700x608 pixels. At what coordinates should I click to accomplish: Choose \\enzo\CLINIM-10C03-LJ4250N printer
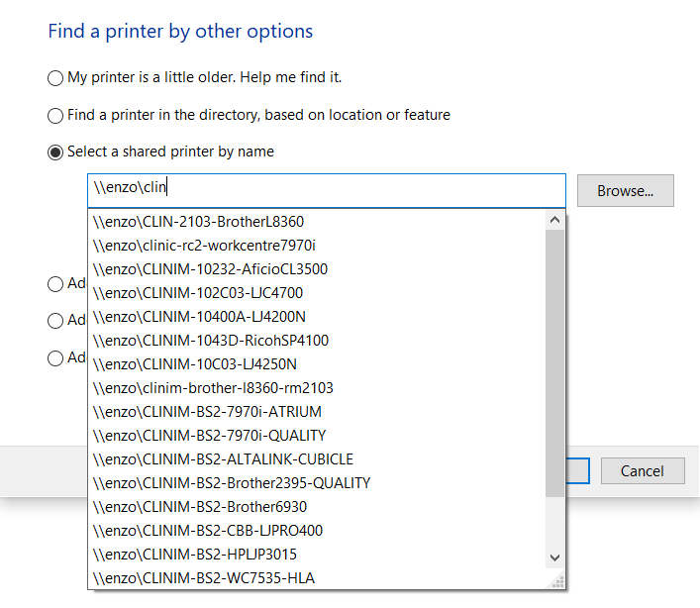[317, 364]
